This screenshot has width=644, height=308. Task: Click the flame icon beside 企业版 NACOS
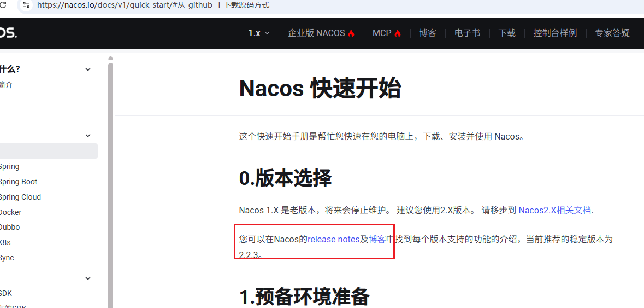[x=351, y=33]
